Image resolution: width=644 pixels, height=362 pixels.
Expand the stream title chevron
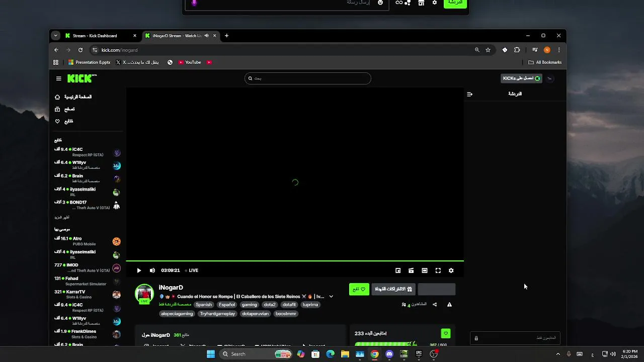coord(331,297)
